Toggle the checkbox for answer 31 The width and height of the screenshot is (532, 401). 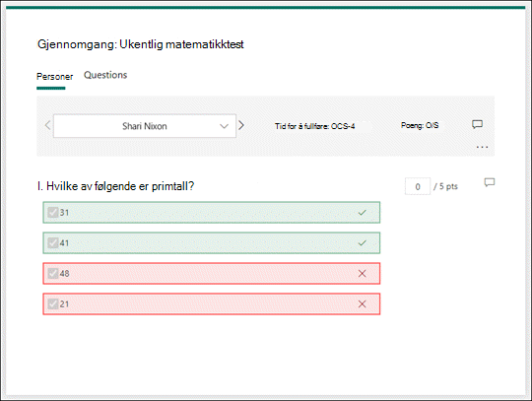coord(53,213)
